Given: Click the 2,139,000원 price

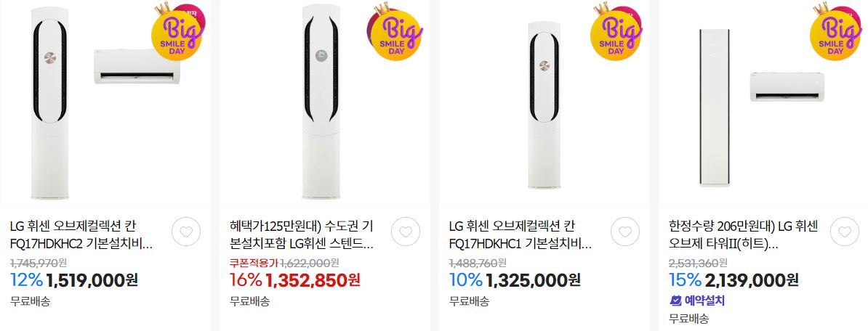Looking at the screenshot, I should point(752,280).
